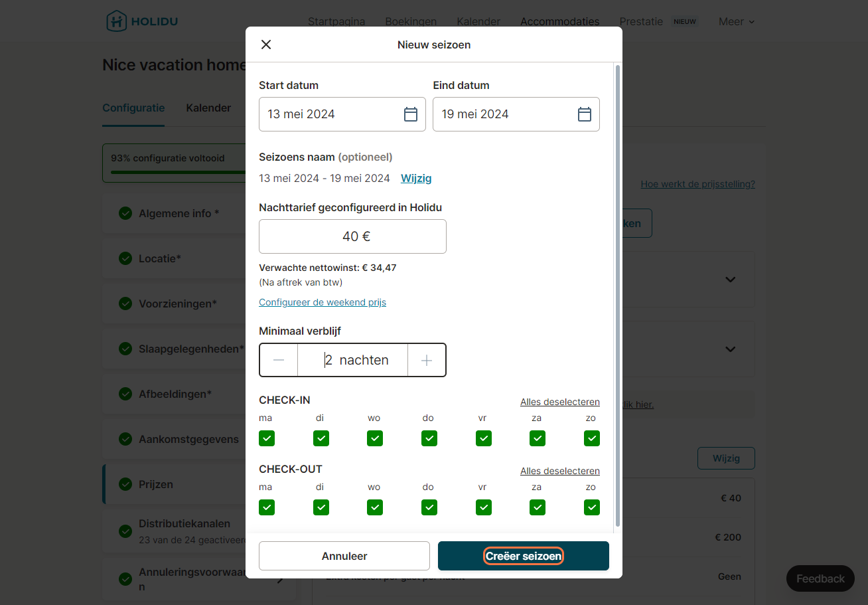The image size is (868, 605).
Task: Click the green check icon beside Slaapgelegenheden
Action: 125,349
